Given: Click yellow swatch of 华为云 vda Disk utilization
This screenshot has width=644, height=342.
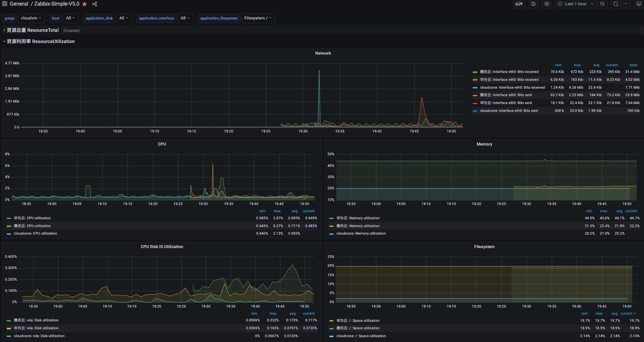Looking at the screenshot, I should point(9,328).
